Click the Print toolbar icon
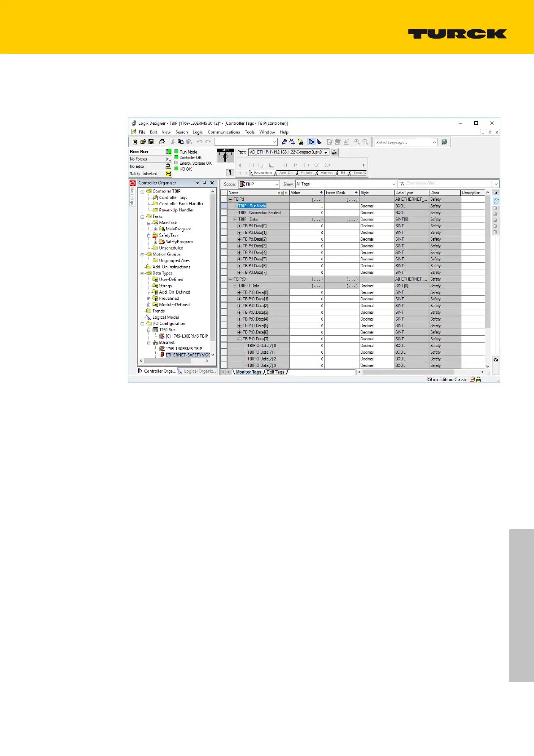 (162, 142)
